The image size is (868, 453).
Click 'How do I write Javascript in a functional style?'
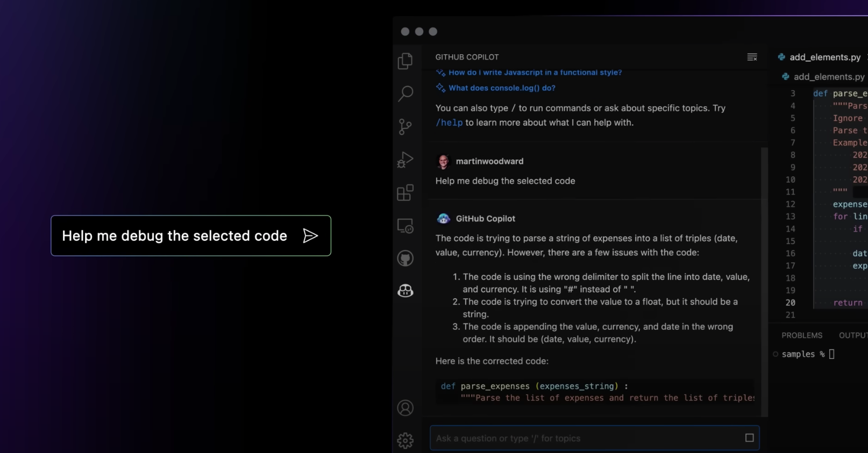pyautogui.click(x=535, y=73)
